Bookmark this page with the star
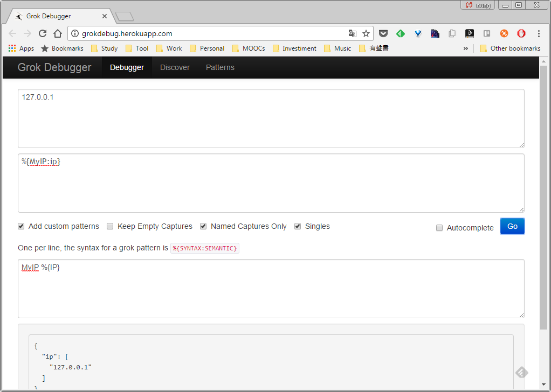This screenshot has width=551, height=392. 366,34
